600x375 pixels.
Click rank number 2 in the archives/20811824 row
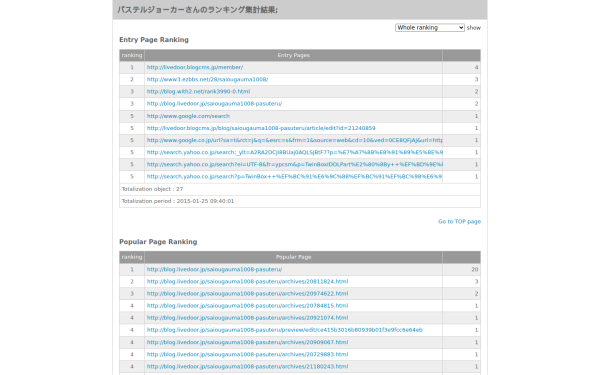132,282
